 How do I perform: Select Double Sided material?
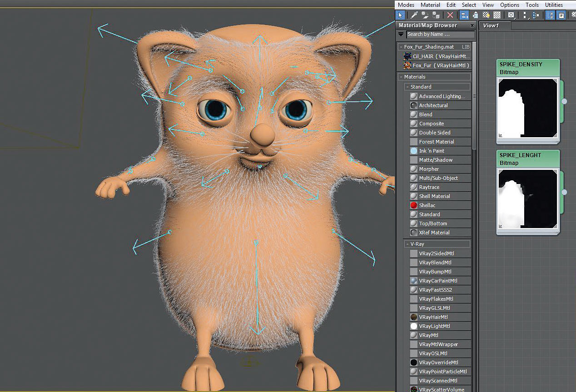pyautogui.click(x=440, y=133)
